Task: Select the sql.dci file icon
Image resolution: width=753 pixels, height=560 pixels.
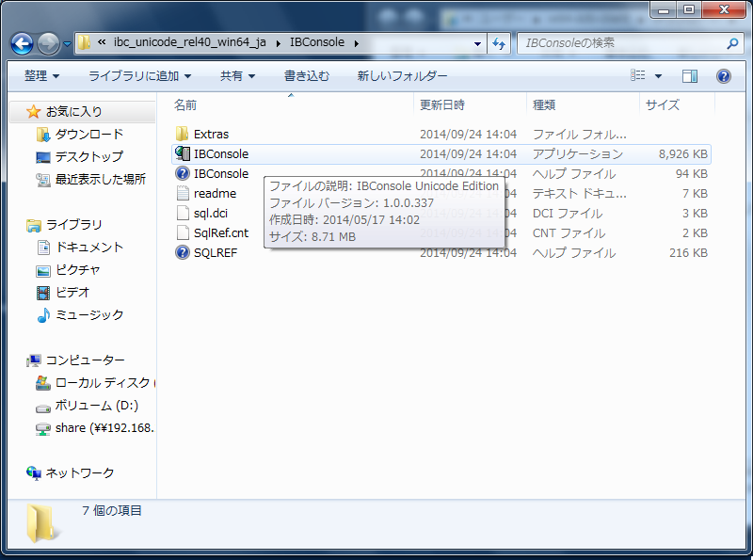Action: pos(183,213)
